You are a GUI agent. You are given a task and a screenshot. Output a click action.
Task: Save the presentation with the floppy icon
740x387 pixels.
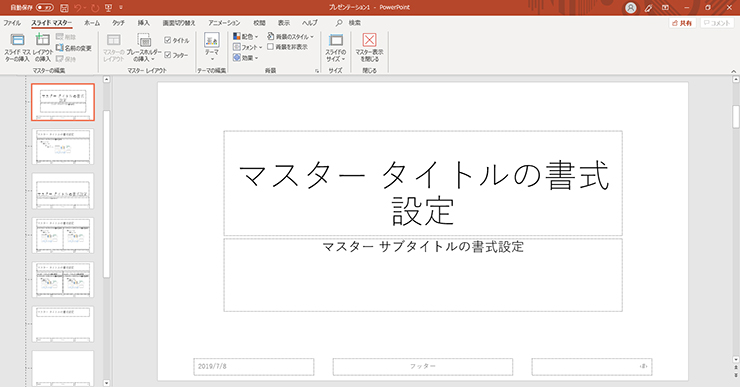64,8
